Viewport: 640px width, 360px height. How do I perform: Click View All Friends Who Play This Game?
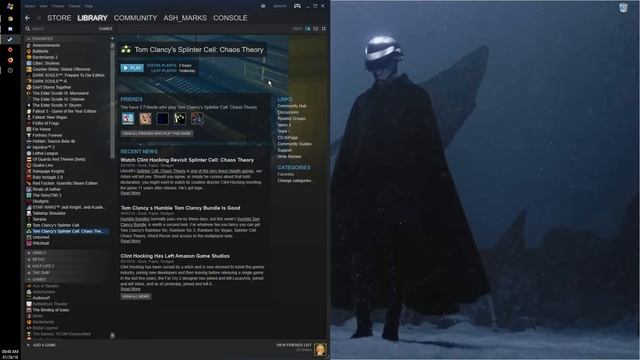coord(157,133)
